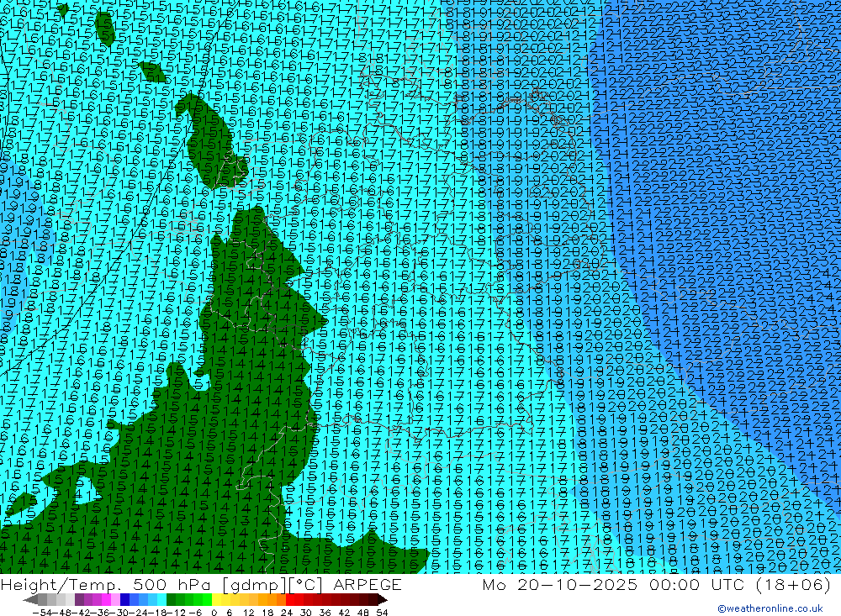Click the 12 legend scale value
The width and height of the screenshot is (841, 616).
pyautogui.click(x=248, y=613)
